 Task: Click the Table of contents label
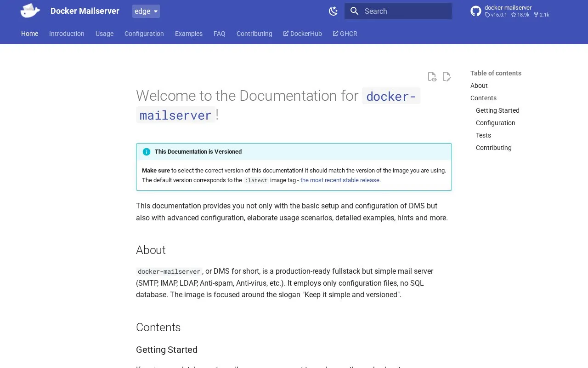point(496,73)
